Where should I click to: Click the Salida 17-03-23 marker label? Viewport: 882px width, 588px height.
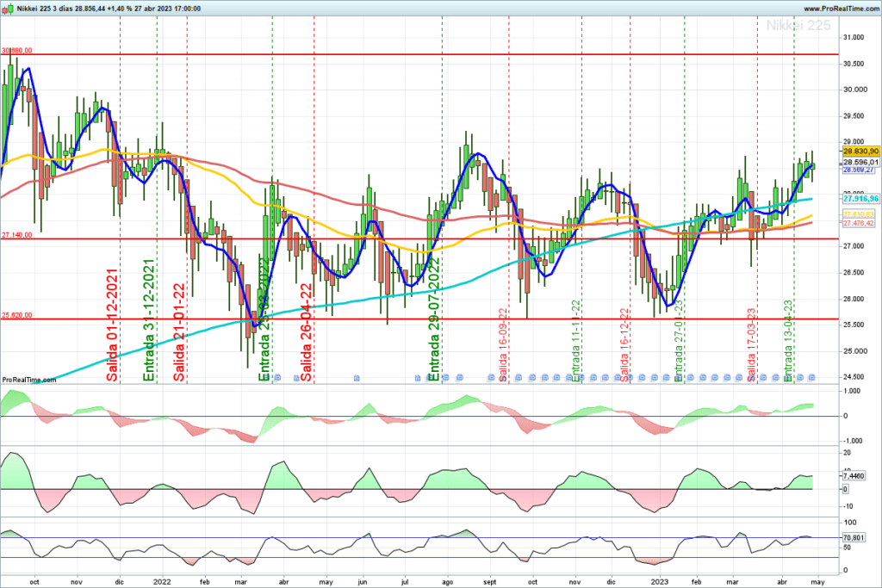coord(751,344)
